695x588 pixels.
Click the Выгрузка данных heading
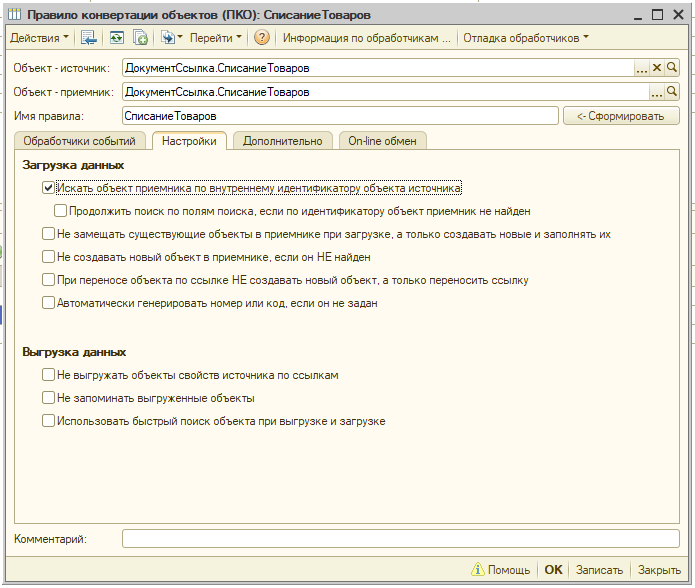click(74, 352)
